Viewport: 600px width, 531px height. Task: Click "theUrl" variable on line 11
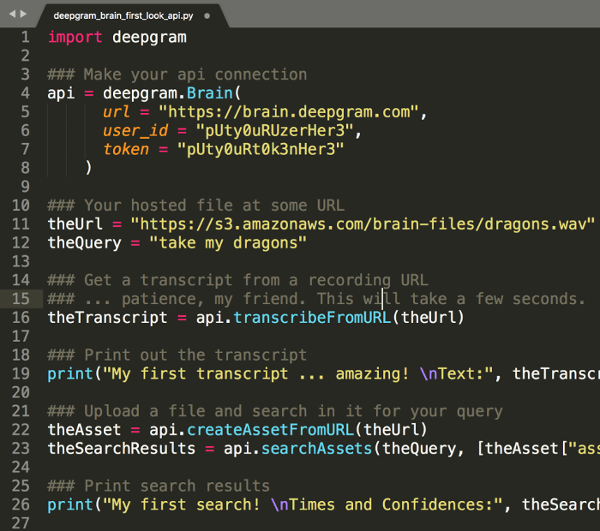click(75, 224)
